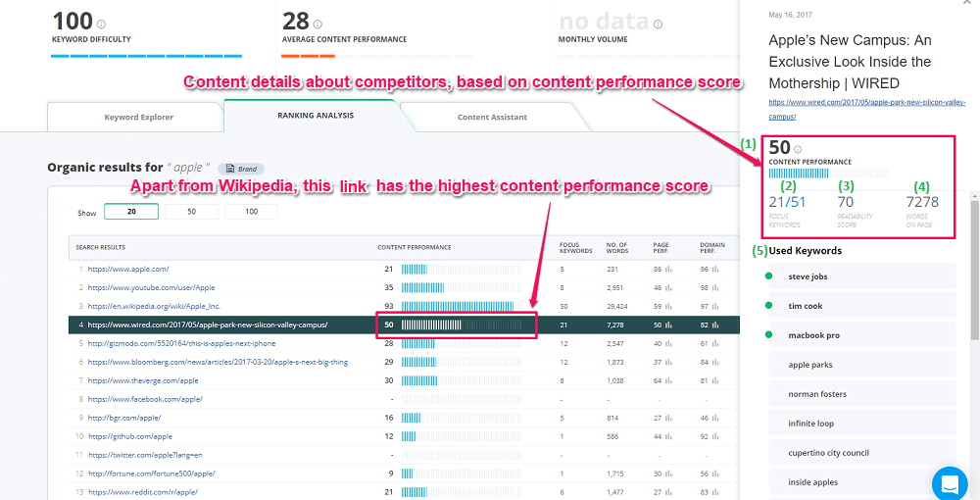Sort by Page Perf. column header
The image size is (980, 500).
coord(661,247)
